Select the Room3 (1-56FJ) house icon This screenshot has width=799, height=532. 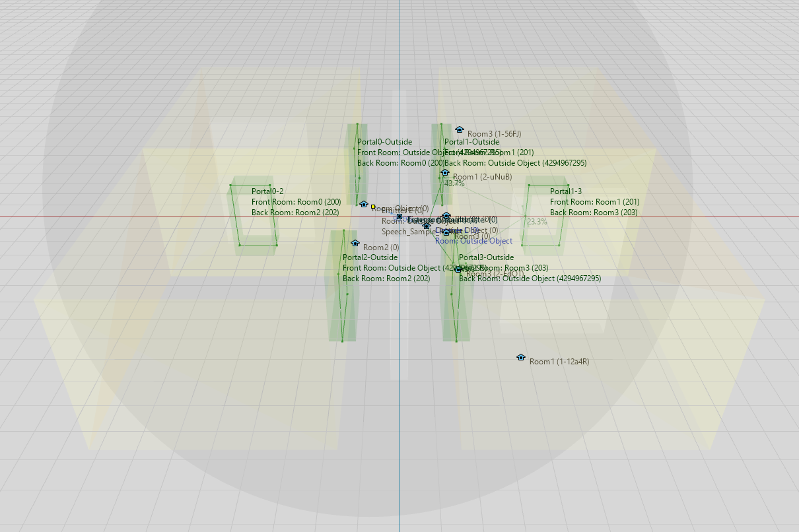[x=460, y=130]
